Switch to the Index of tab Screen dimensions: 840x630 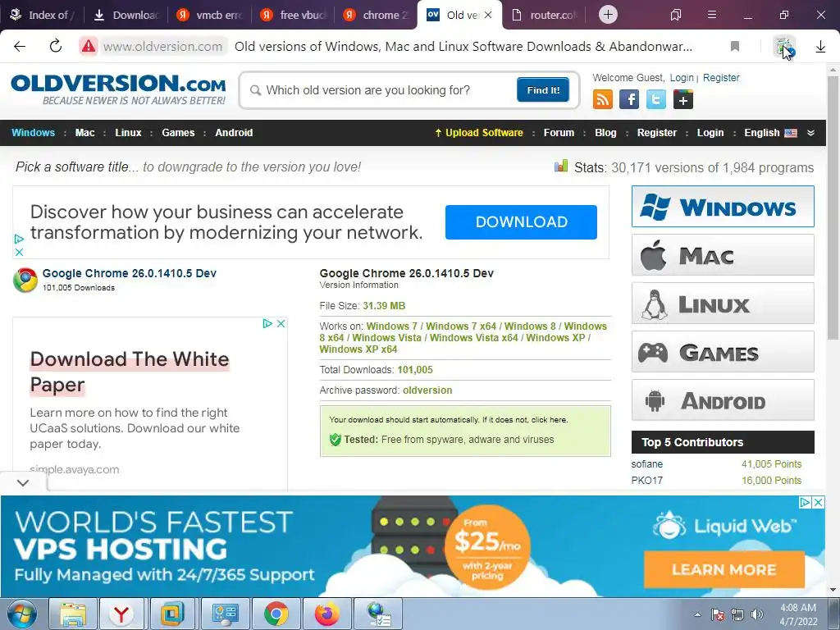click(40, 15)
